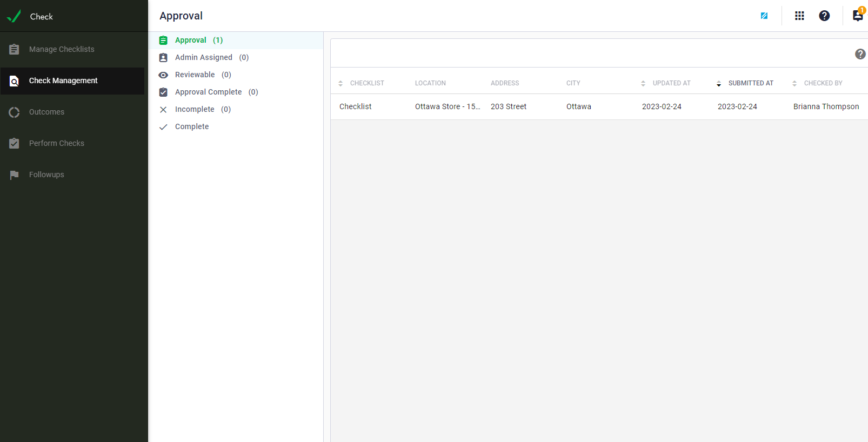Open the Ottawa Store checklist row
This screenshot has height=442, width=868.
click(447, 106)
